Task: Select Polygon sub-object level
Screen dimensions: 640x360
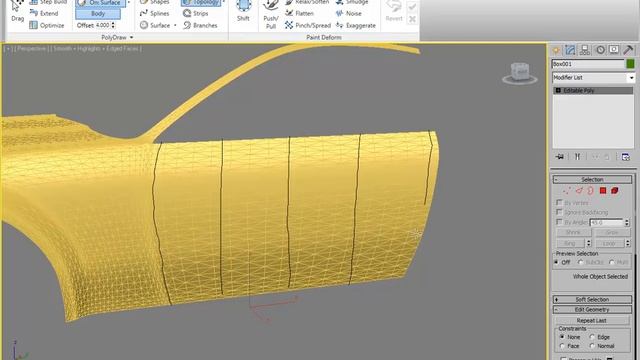Action: [603, 191]
